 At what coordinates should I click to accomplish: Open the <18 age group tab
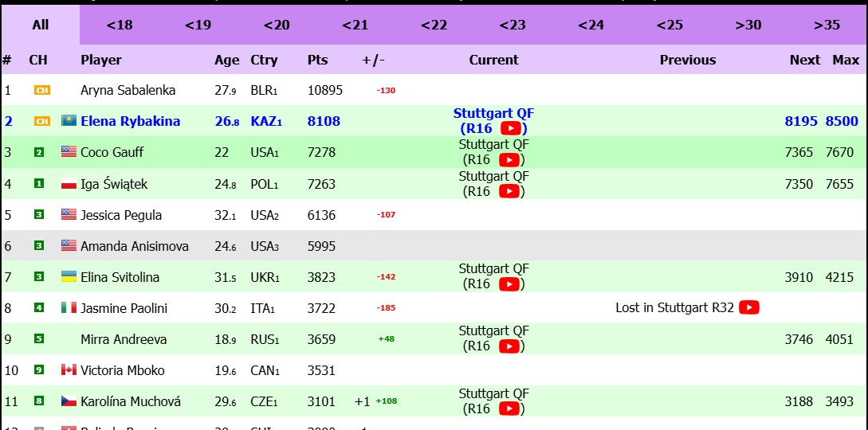pos(119,25)
